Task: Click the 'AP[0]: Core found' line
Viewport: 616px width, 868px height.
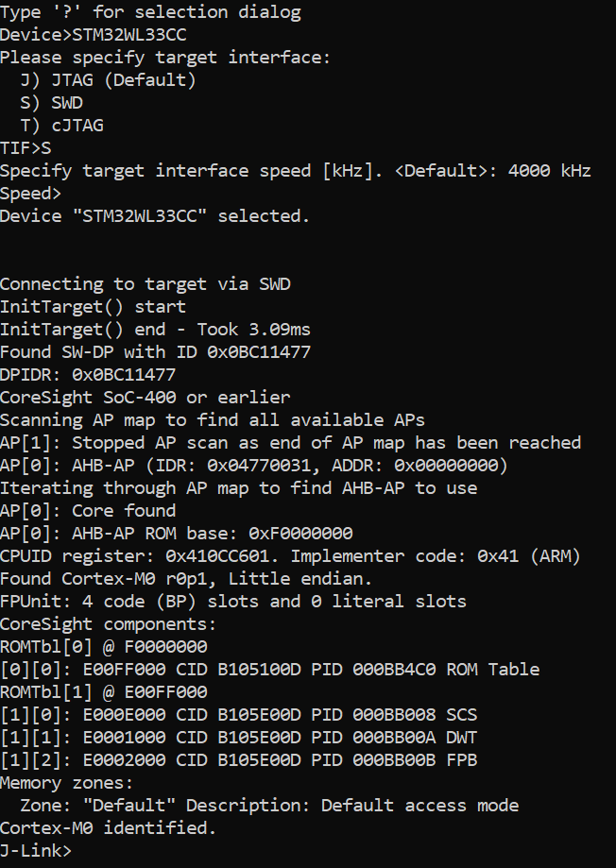Action: point(88,510)
